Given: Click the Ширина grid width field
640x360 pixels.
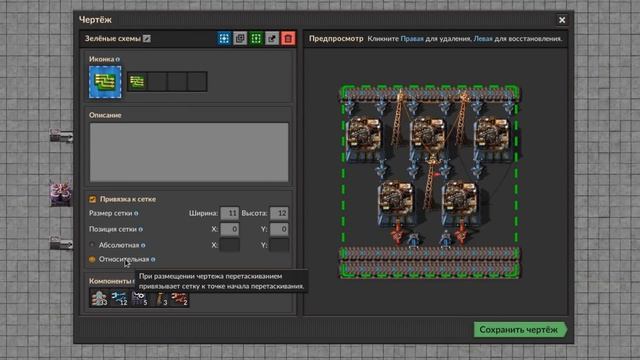Looking at the screenshot, I should pos(230,213).
